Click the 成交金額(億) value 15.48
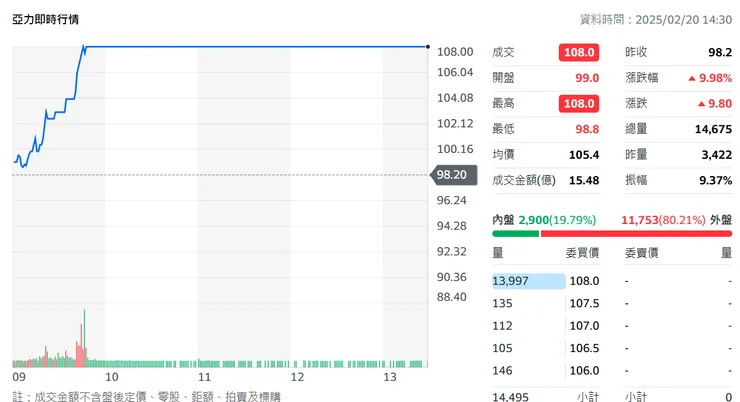 pyautogui.click(x=584, y=180)
